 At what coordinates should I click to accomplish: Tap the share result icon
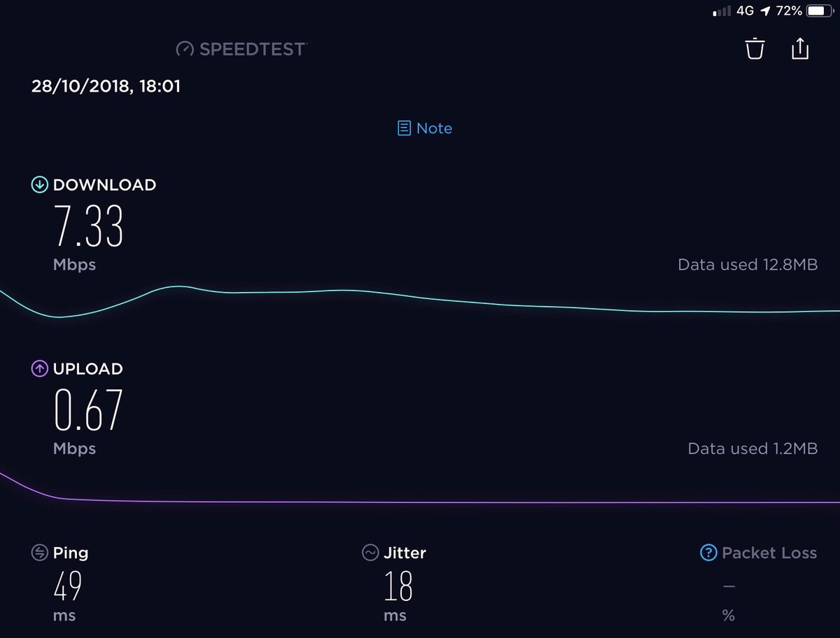tap(800, 48)
